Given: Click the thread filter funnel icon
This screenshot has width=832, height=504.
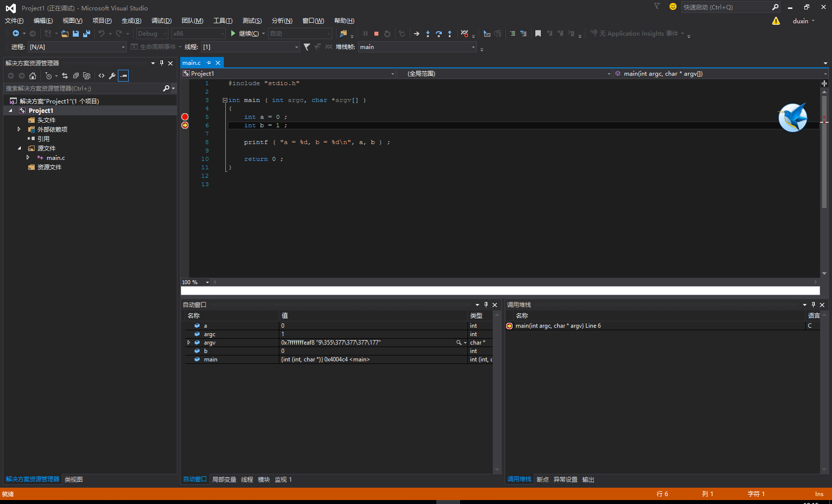Looking at the screenshot, I should (x=307, y=47).
